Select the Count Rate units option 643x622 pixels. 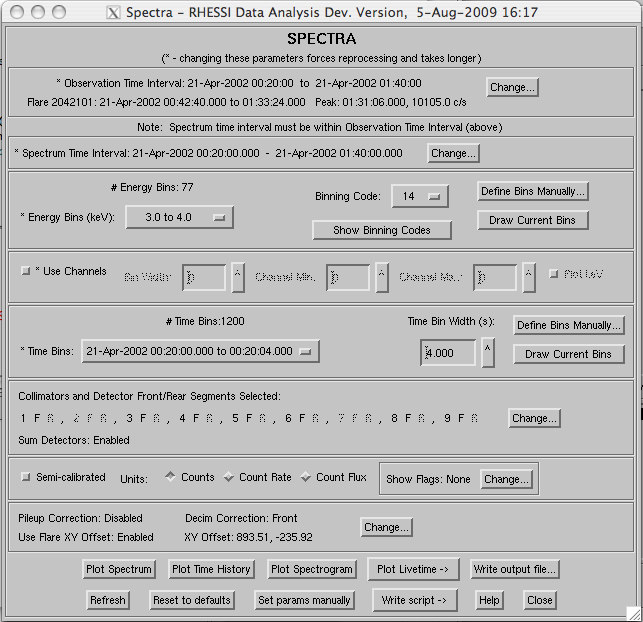click(229, 478)
